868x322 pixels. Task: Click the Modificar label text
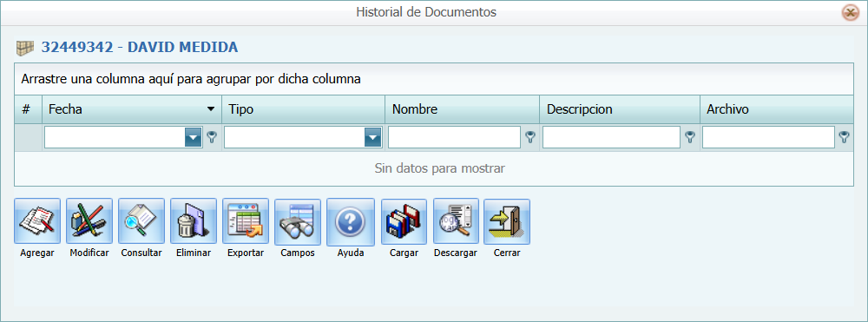89,253
